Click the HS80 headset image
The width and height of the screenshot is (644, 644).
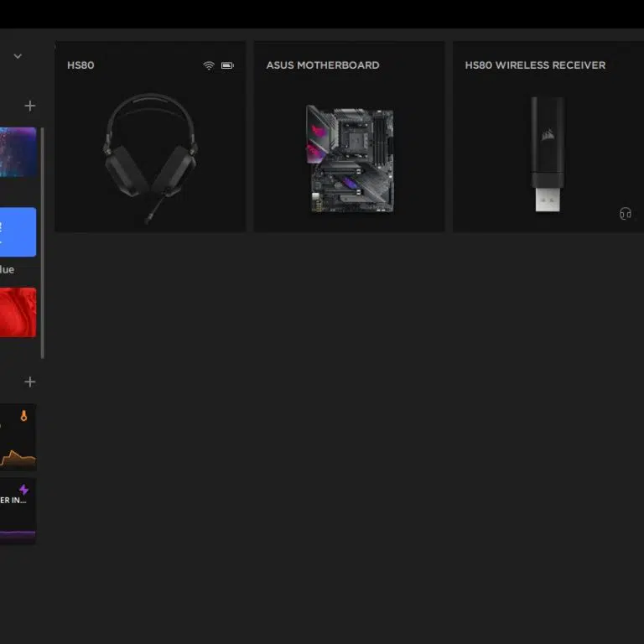(x=151, y=155)
